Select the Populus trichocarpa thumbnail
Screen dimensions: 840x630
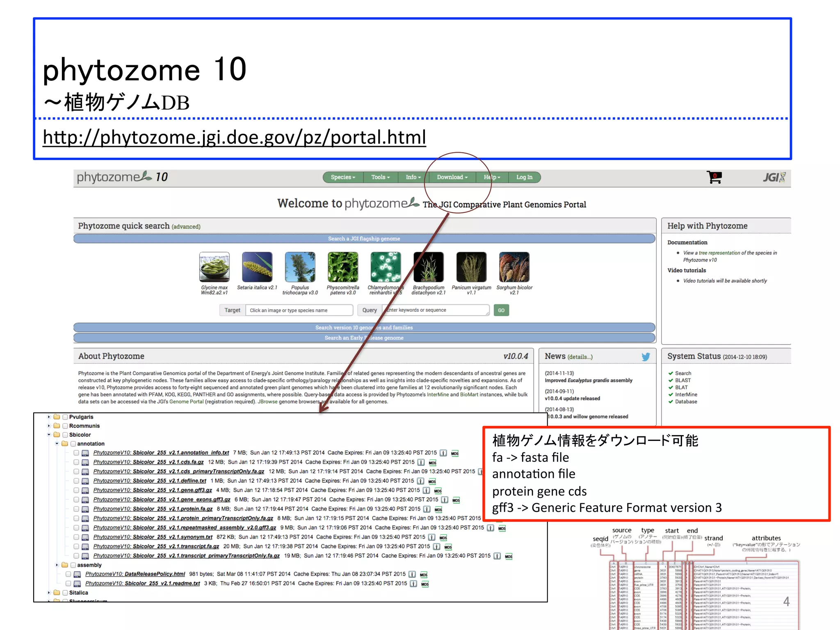[x=300, y=267]
